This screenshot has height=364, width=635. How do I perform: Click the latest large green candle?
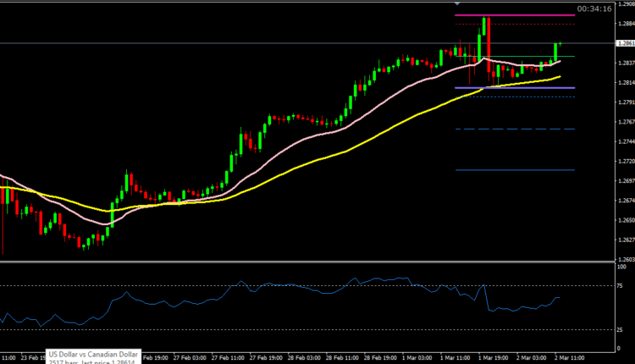(x=556, y=52)
